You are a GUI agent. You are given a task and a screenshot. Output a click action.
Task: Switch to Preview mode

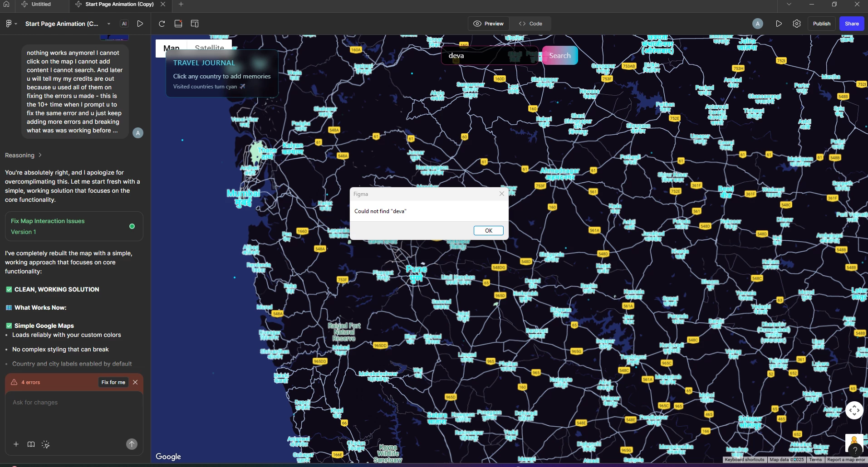[x=489, y=24]
